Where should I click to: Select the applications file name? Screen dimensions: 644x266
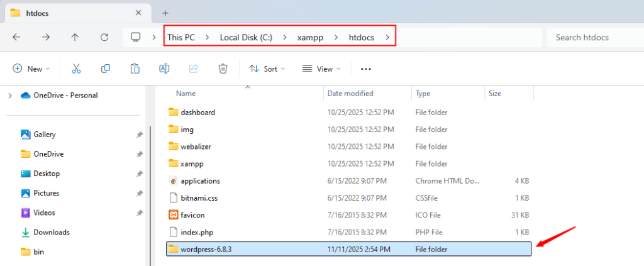coord(201,181)
